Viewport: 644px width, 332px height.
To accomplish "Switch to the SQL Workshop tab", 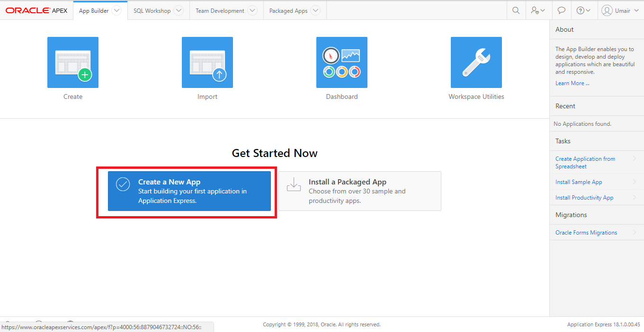I will tap(152, 11).
